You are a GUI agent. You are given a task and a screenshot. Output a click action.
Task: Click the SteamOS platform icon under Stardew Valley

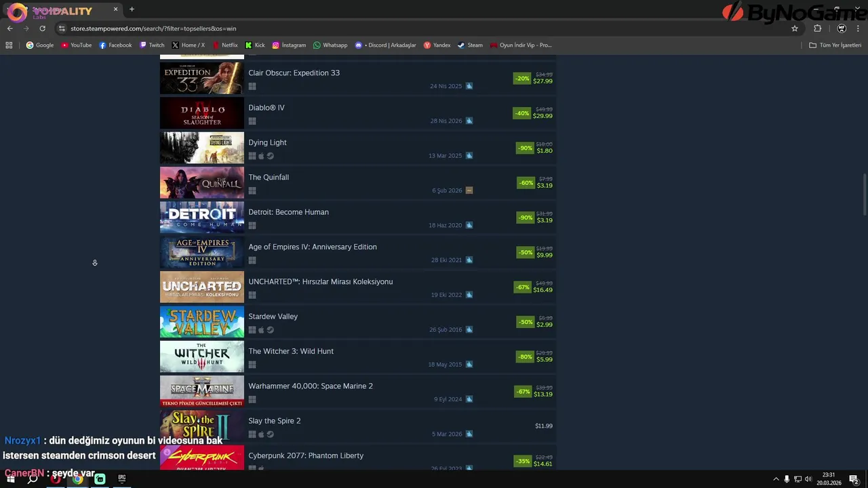(270, 330)
